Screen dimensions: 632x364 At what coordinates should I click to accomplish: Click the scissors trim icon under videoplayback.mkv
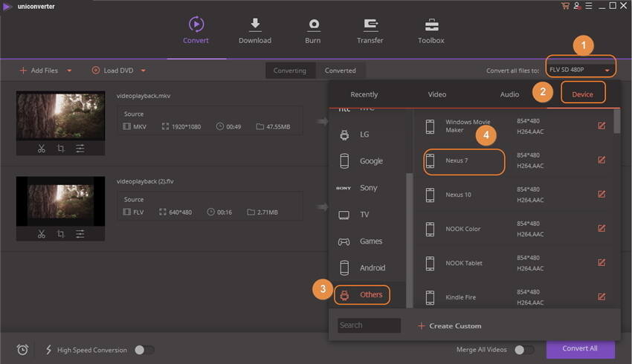pos(42,149)
